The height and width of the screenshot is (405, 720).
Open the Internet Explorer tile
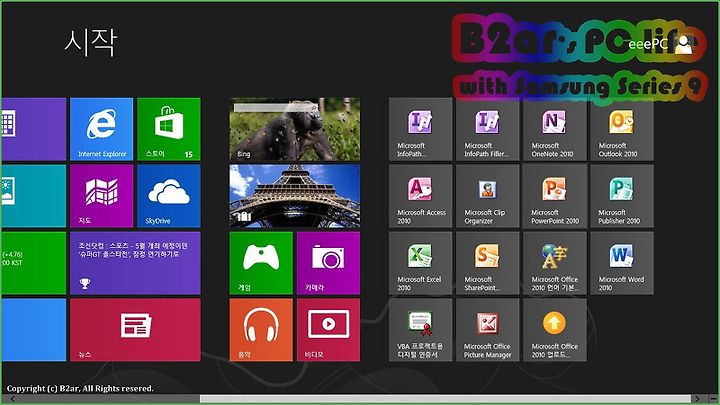101,129
